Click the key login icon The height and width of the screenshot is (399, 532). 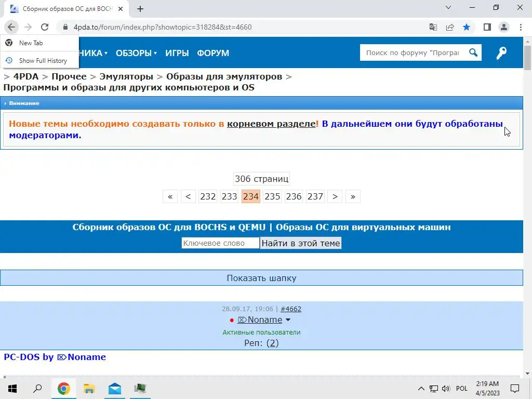click(501, 53)
